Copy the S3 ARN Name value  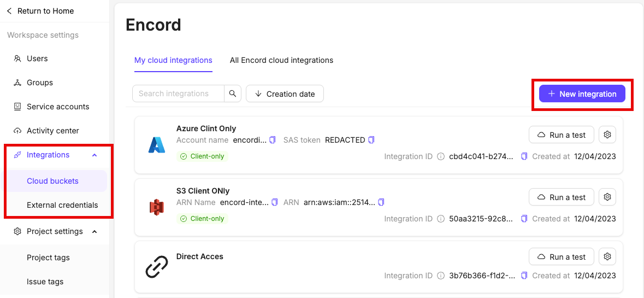tap(275, 203)
